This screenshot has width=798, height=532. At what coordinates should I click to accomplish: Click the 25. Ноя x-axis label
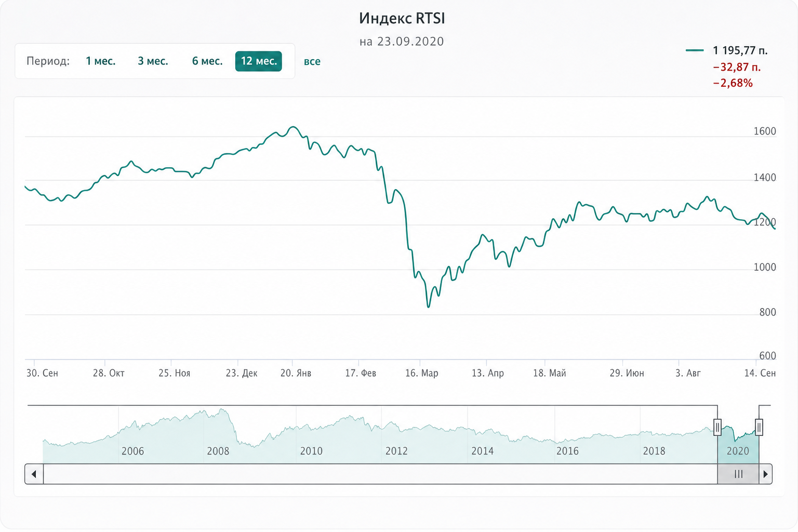[x=175, y=373]
